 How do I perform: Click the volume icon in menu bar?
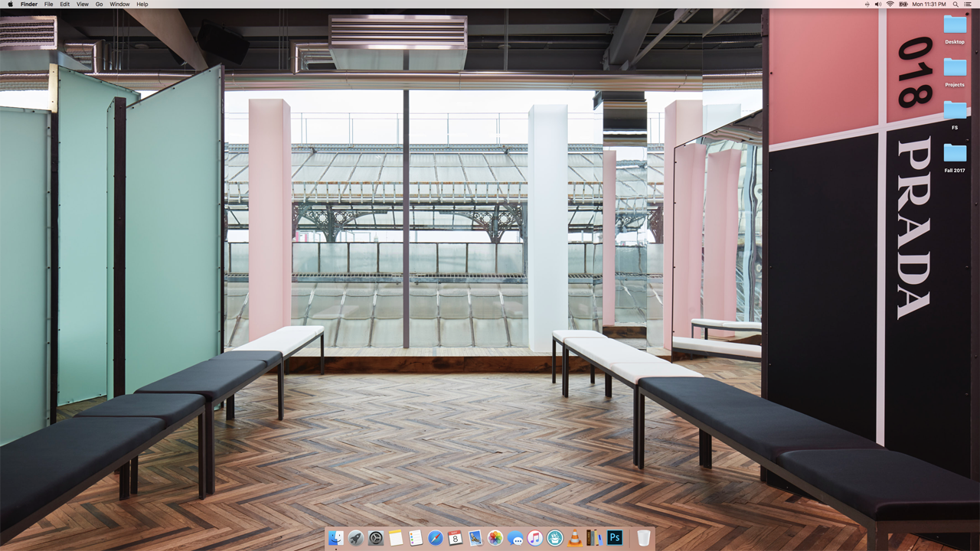point(878,4)
